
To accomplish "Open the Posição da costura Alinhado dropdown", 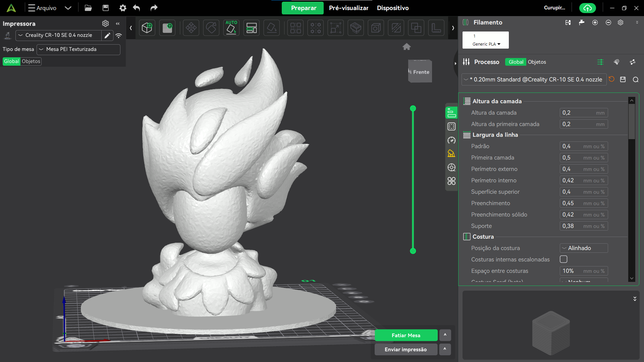I will click(584, 248).
